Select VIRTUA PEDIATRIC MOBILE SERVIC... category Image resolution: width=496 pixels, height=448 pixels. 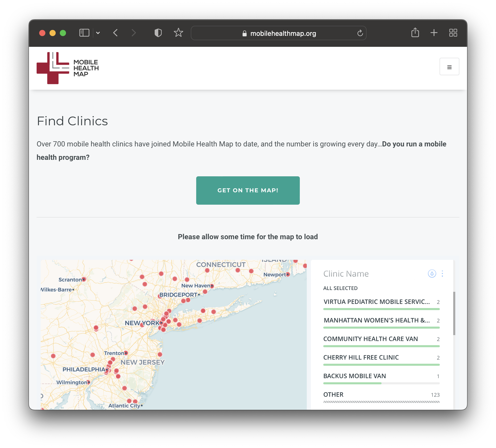pyautogui.click(x=376, y=302)
